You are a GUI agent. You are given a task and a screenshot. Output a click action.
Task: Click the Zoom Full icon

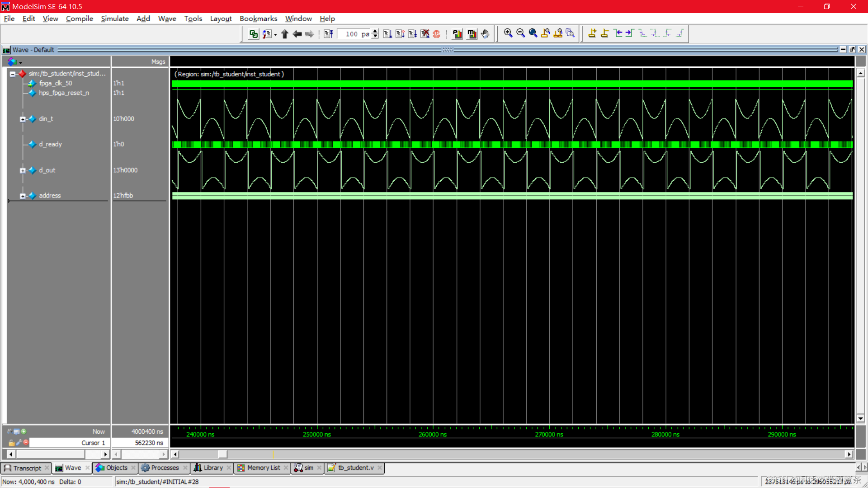coord(533,33)
